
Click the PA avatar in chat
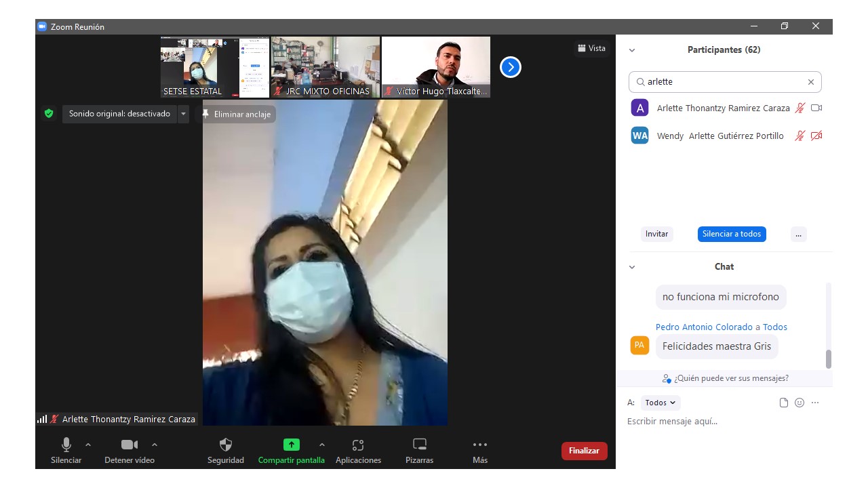639,345
